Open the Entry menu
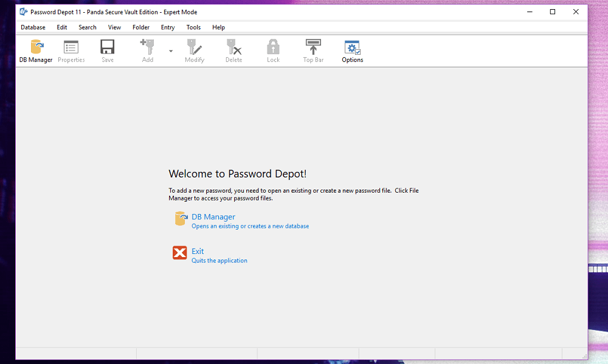608x364 pixels. 168,27
